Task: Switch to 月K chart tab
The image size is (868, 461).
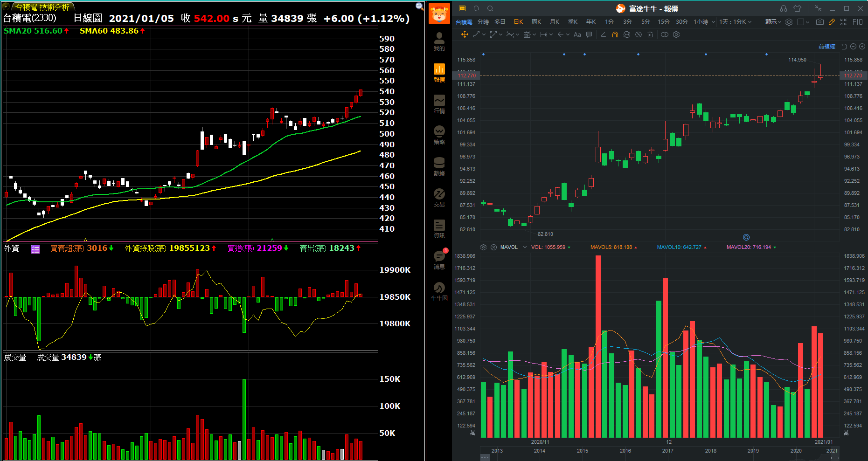Action: click(555, 22)
